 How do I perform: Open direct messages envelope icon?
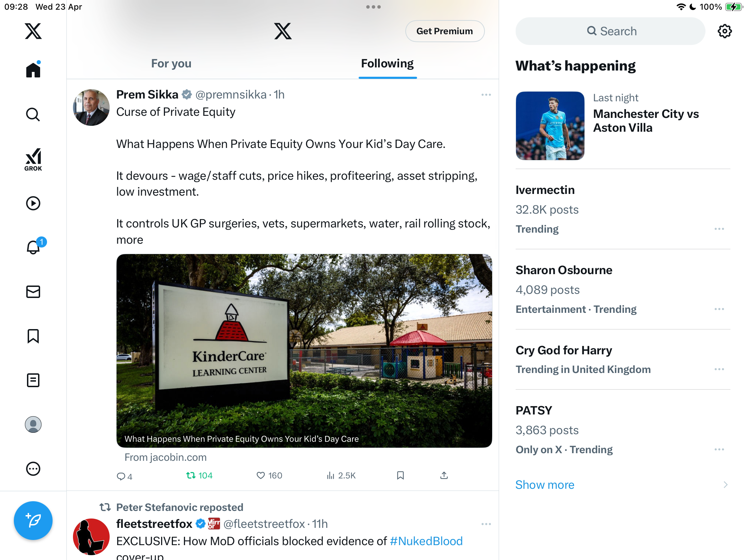click(x=33, y=292)
